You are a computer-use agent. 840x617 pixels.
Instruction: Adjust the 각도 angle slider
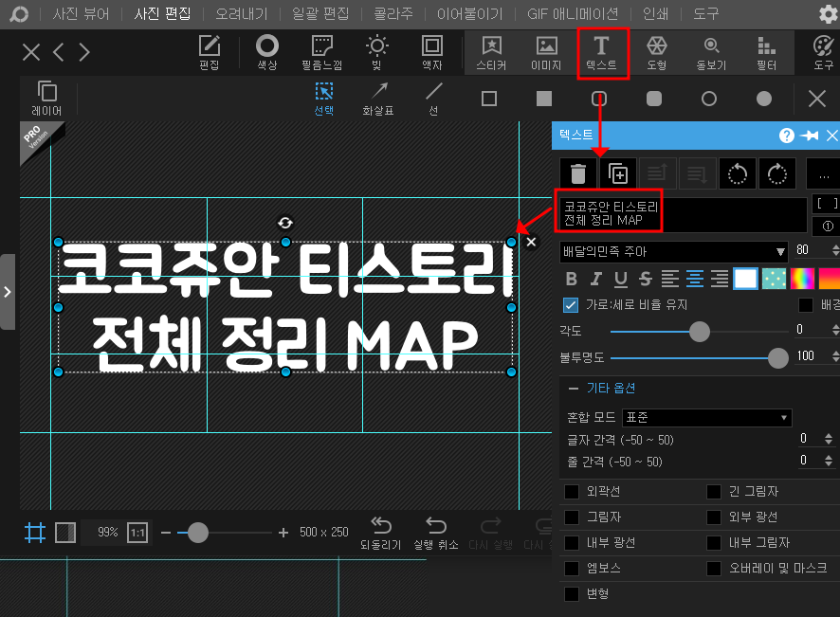pos(700,332)
